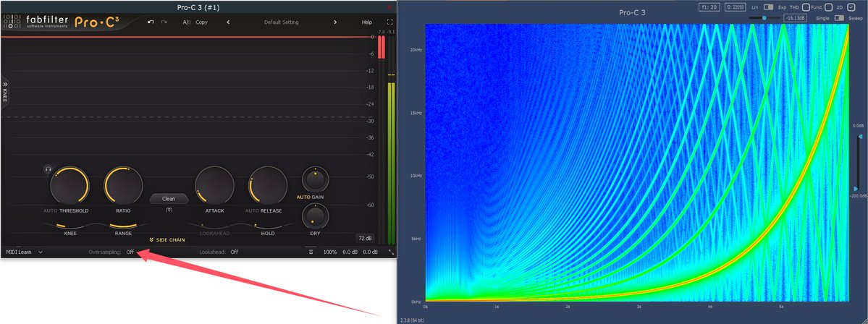Click the bypass icon in bottom bar
This screenshot has height=324, width=868.
(311, 252)
